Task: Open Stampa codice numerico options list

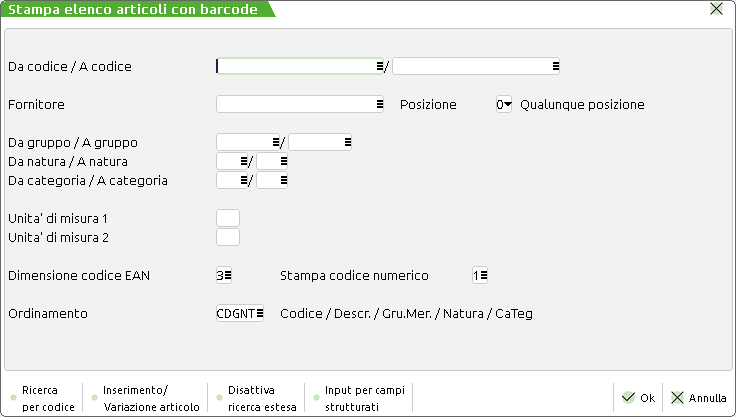Action: (x=484, y=275)
